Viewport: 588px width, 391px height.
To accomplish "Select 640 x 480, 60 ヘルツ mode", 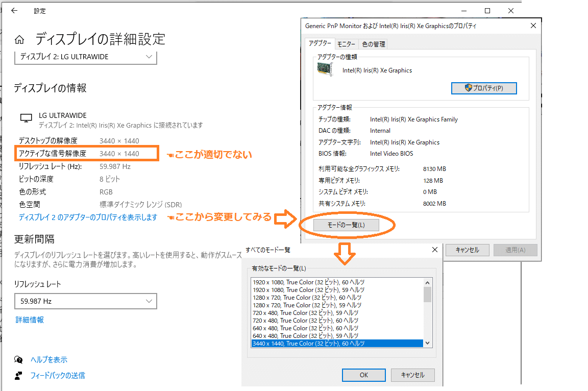I will coord(337,328).
